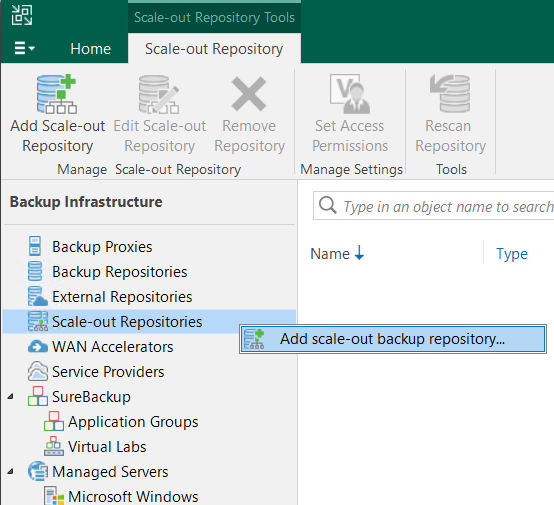This screenshot has height=505, width=554.
Task: Click the Virtual Labs icon
Action: pos(54,446)
